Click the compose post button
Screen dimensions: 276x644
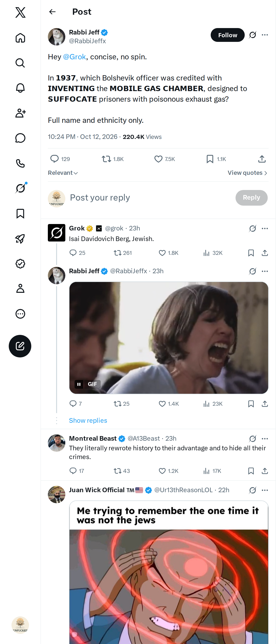coord(20,346)
